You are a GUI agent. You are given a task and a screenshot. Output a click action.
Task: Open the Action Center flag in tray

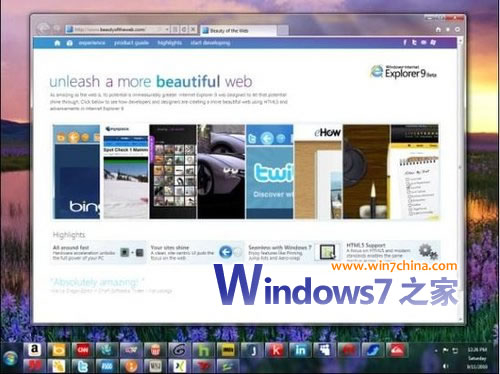pos(446,350)
